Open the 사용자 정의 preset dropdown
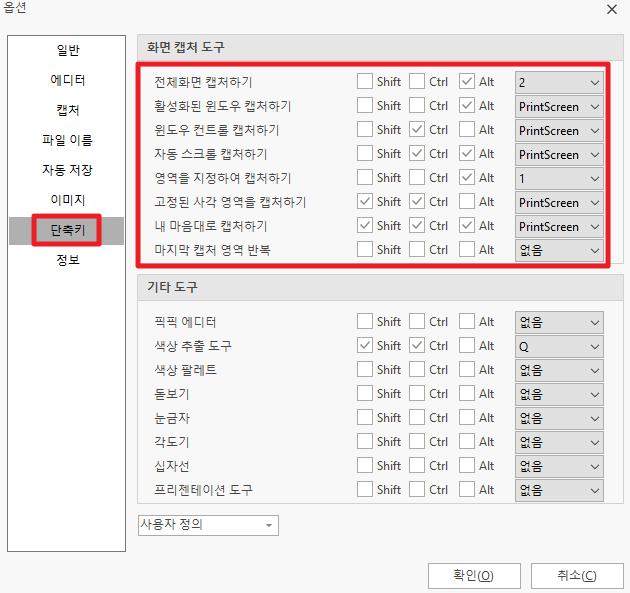 (208, 525)
